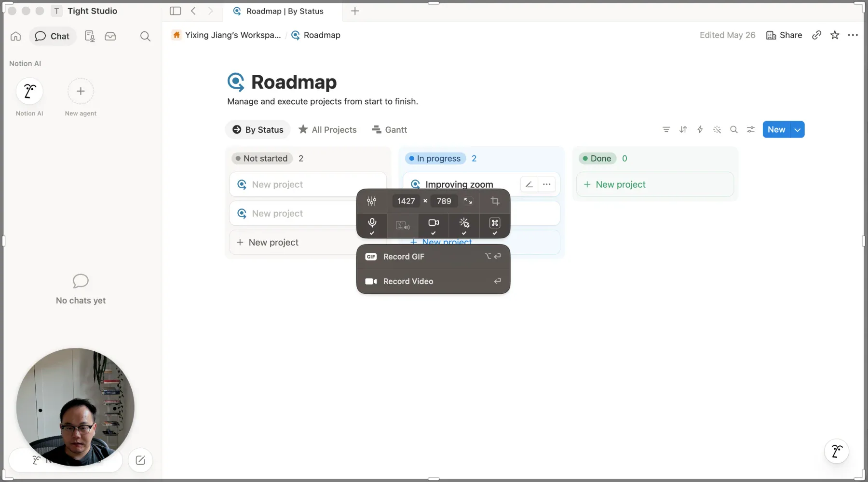Open recorder settings sliders icon

pyautogui.click(x=371, y=201)
